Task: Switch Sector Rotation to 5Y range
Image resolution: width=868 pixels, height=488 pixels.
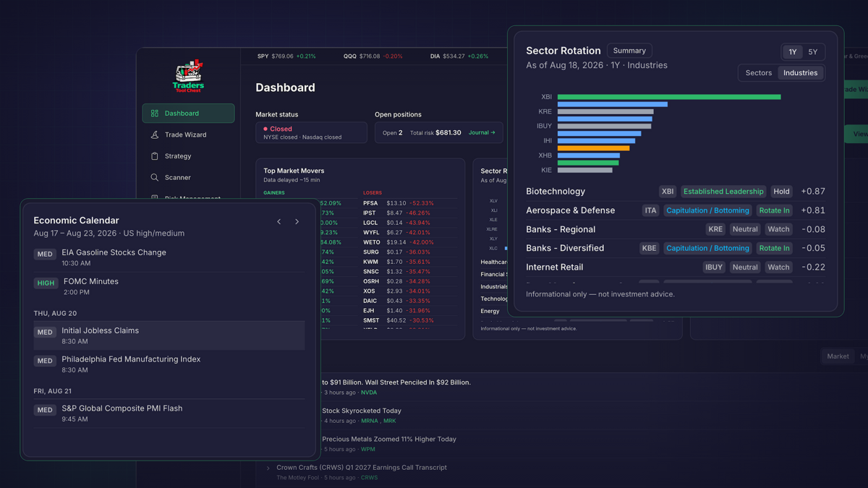Action: [x=813, y=52]
